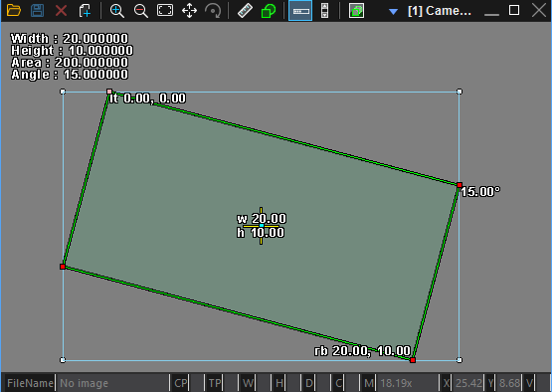Click the 'X' status bar label
The height and width of the screenshot is (392, 552).
447,383
